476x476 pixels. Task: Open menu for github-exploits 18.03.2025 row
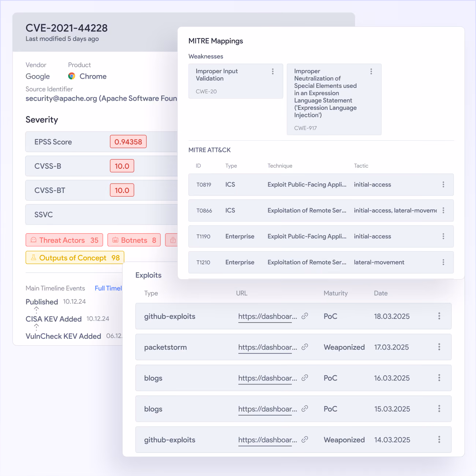coord(439,316)
